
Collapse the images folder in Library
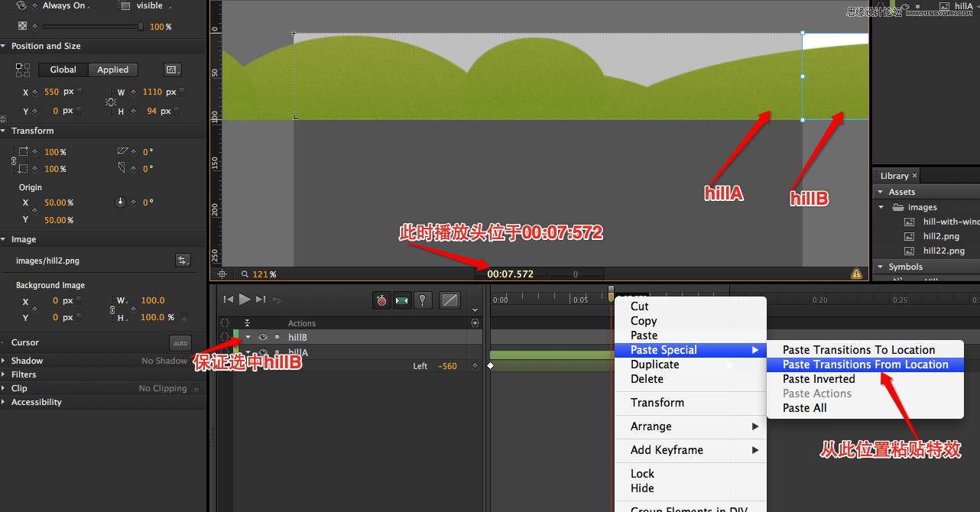coord(881,207)
